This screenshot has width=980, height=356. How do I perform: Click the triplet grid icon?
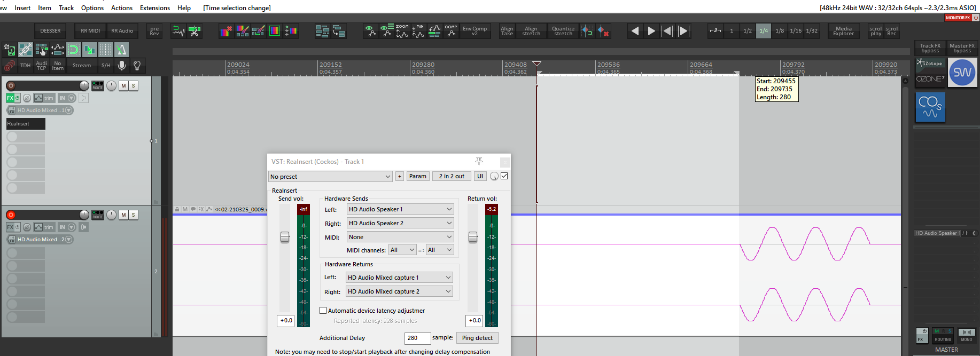coord(715,31)
